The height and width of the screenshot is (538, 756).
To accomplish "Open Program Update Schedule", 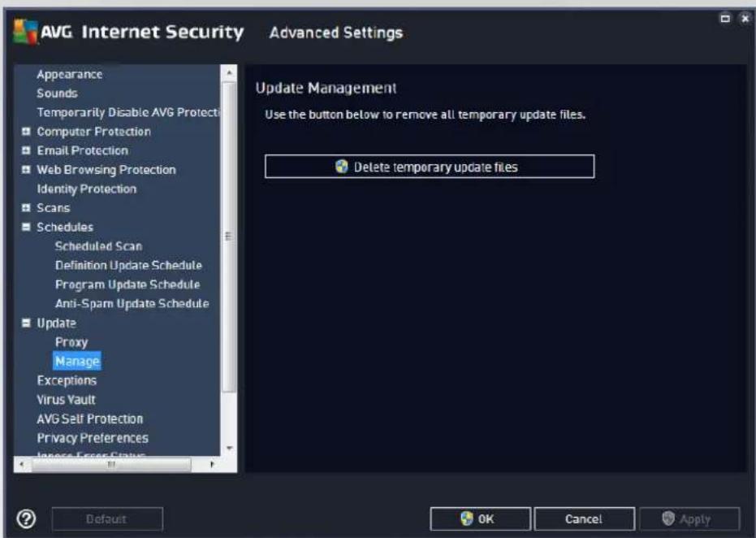I will [127, 284].
